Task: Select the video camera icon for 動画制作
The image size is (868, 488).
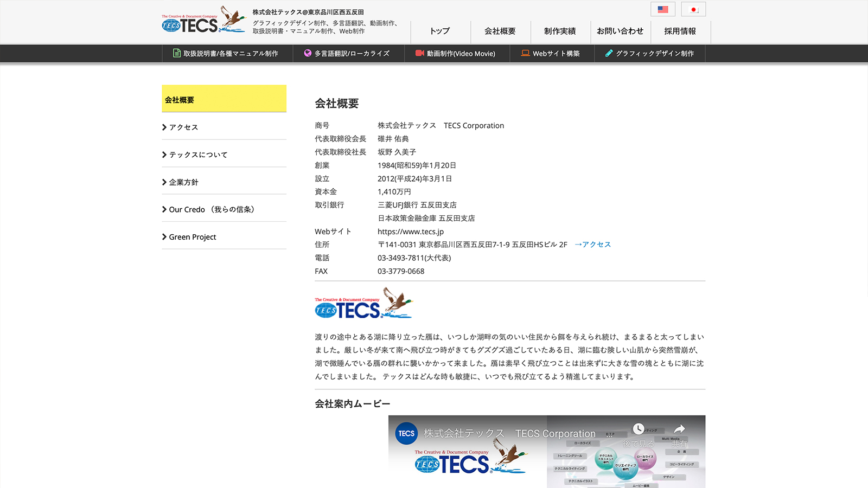Action: click(x=419, y=53)
